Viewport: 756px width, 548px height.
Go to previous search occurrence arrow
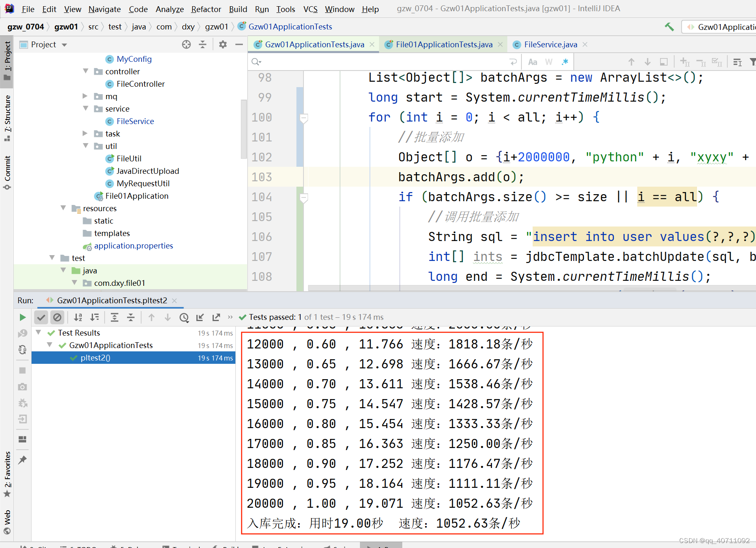click(631, 62)
